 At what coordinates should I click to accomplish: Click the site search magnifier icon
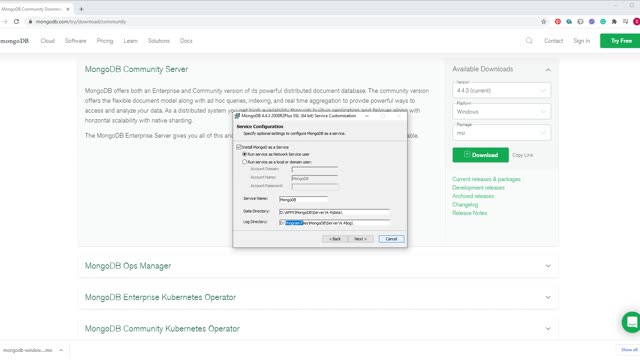pos(529,40)
